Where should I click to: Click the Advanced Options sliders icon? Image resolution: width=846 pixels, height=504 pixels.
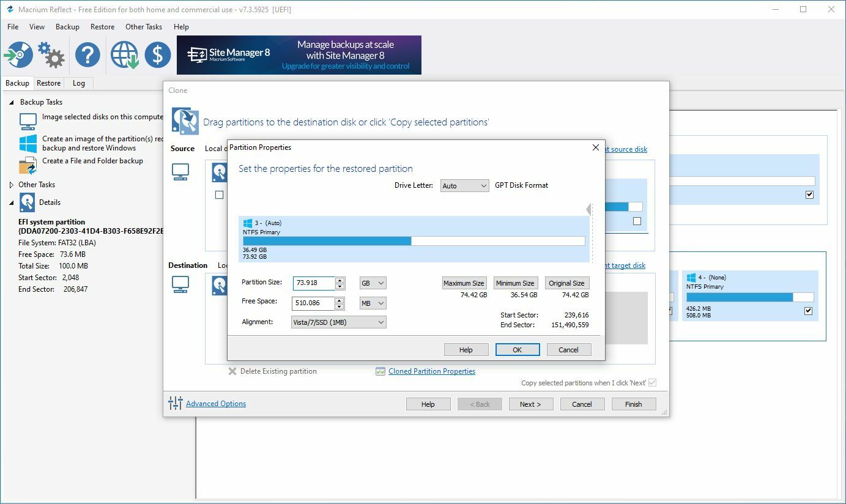coord(176,403)
